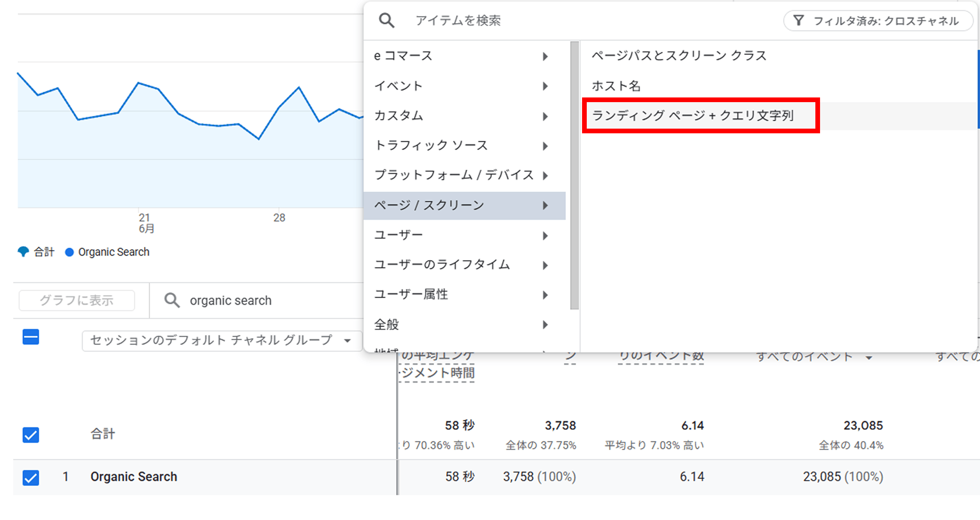This screenshot has height=520, width=980.
Task: Click the 全体の 40.4% text
Action: [851, 445]
